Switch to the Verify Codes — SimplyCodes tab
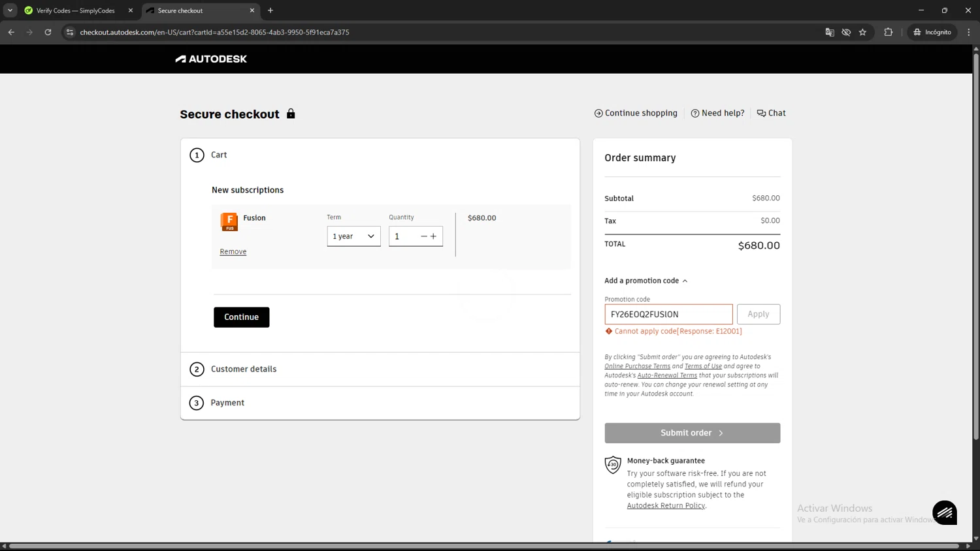Screen dimensions: 980x551 [75, 10]
